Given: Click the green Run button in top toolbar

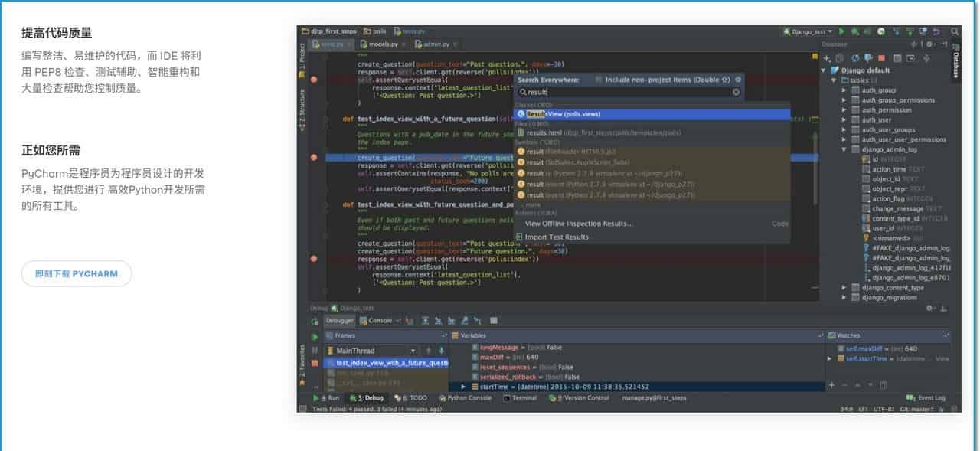Looking at the screenshot, I should (x=841, y=31).
